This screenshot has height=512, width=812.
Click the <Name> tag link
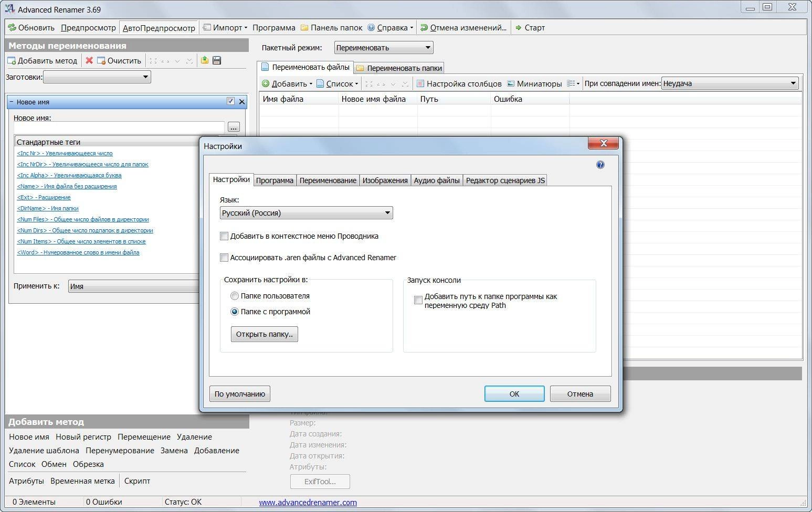click(67, 186)
